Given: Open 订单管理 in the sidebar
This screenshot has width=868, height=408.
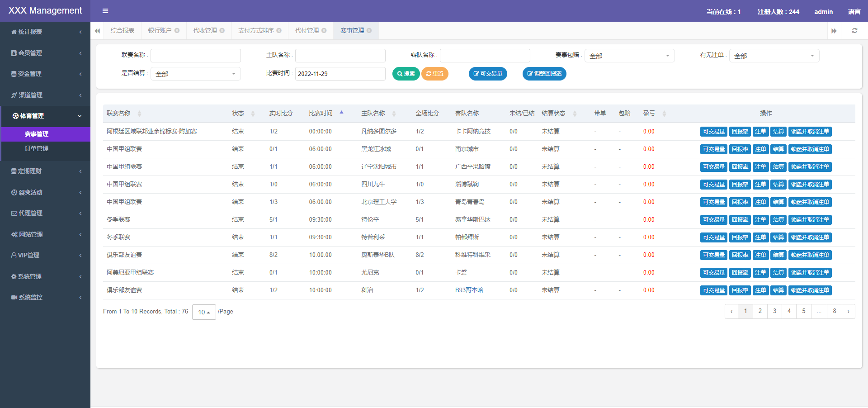Looking at the screenshot, I should (x=37, y=148).
